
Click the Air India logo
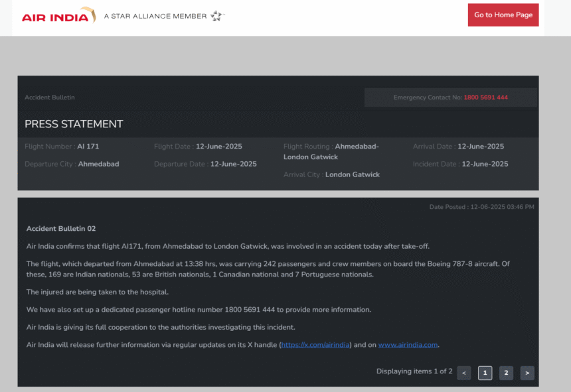click(58, 15)
